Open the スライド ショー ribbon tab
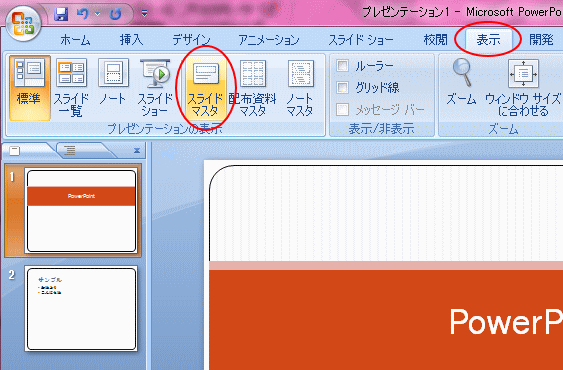Image resolution: width=563 pixels, height=370 pixels. click(361, 40)
